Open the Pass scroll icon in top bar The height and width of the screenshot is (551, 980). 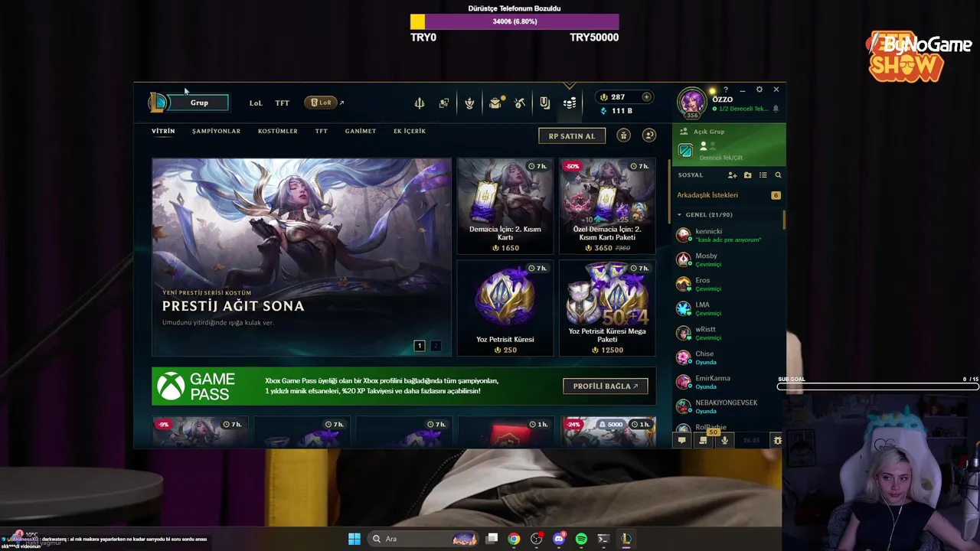tap(544, 103)
